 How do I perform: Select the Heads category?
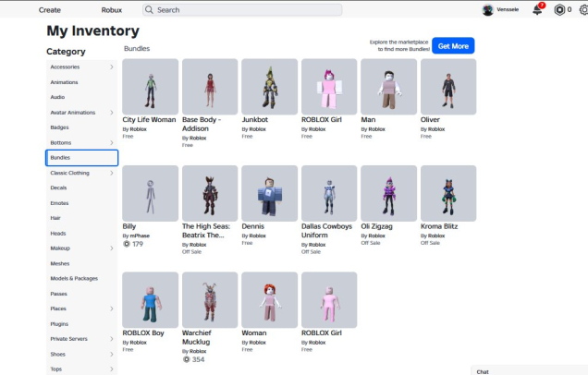tap(81, 234)
